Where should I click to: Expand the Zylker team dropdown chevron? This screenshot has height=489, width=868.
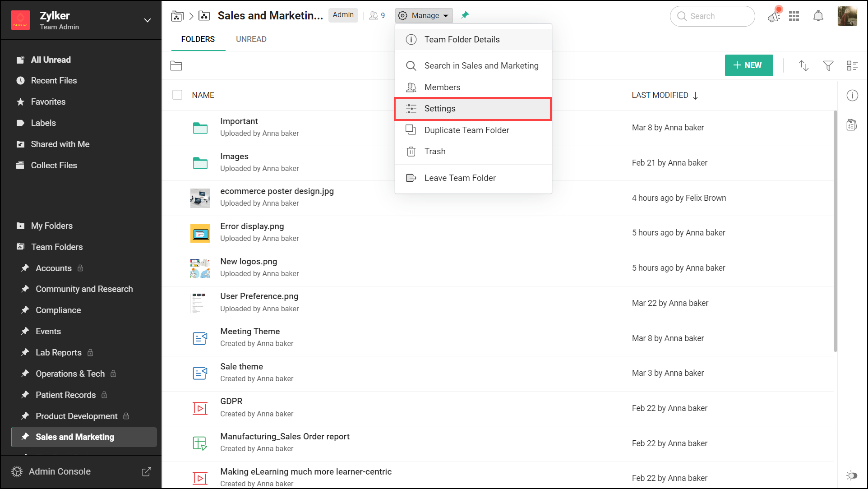tap(147, 20)
